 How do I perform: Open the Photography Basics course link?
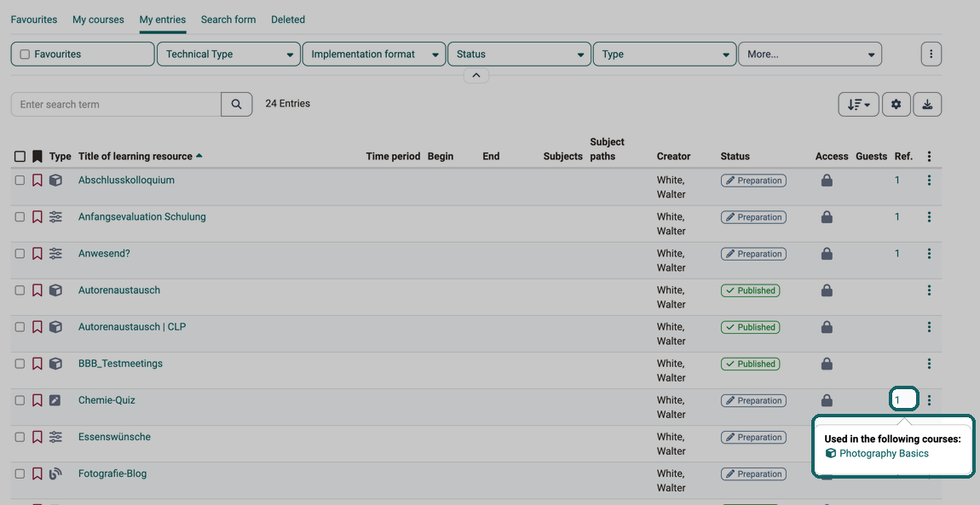884,454
